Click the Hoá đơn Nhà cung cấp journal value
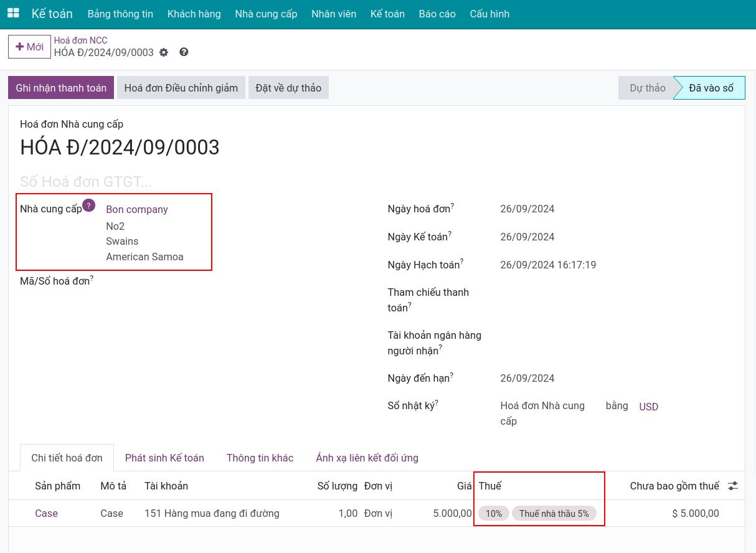 point(542,414)
